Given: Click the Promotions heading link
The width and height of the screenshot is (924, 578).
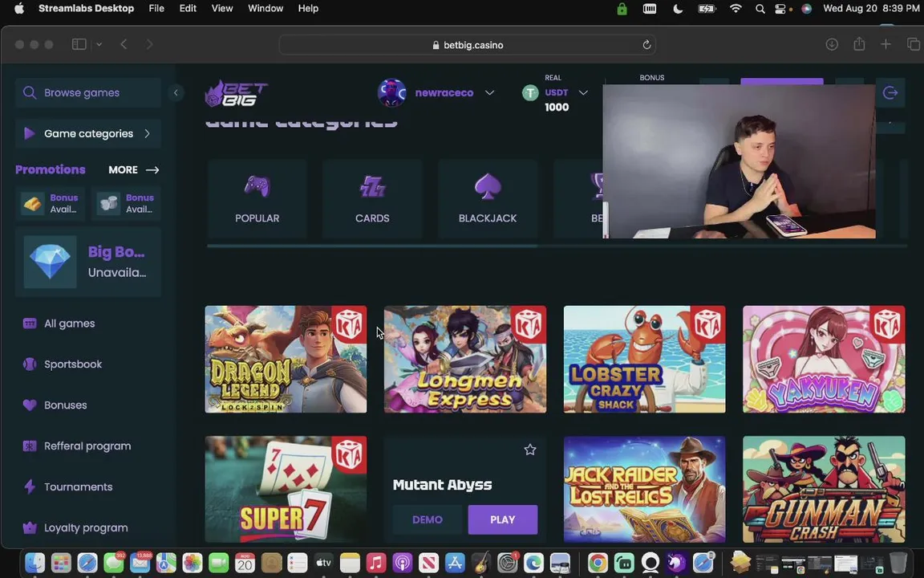Looking at the screenshot, I should (x=50, y=170).
